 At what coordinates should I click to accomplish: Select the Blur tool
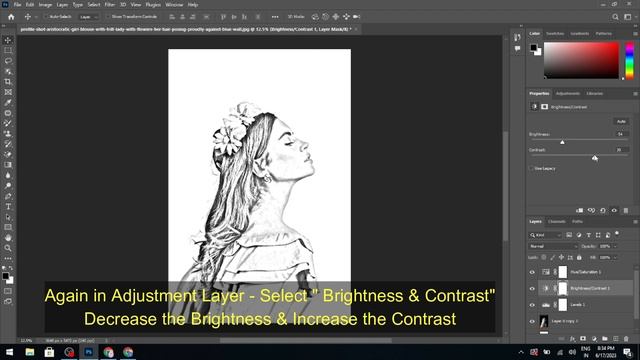pos(8,176)
